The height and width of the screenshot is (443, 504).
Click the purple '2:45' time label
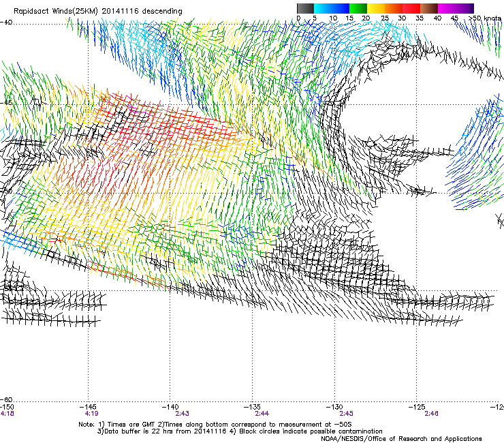click(x=346, y=414)
